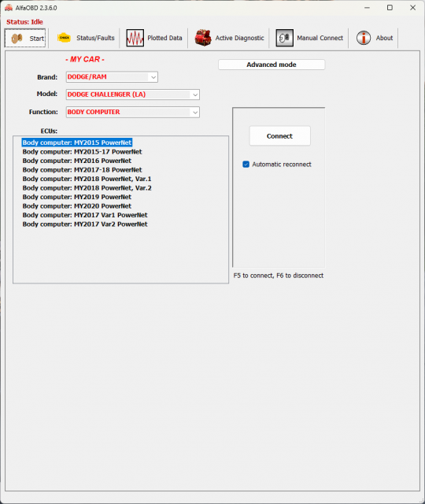Click the AlfaOBD app icon in title bar
Screen dimensions: 425x504
9,8
